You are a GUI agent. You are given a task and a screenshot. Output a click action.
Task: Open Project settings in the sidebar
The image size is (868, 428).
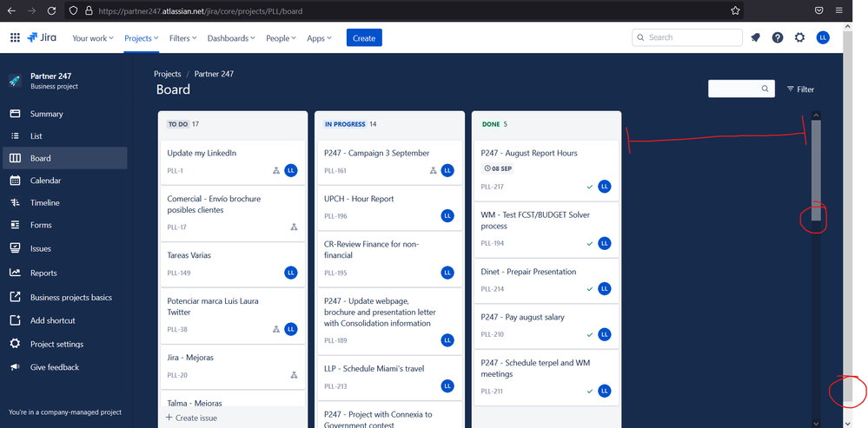pyautogui.click(x=65, y=344)
